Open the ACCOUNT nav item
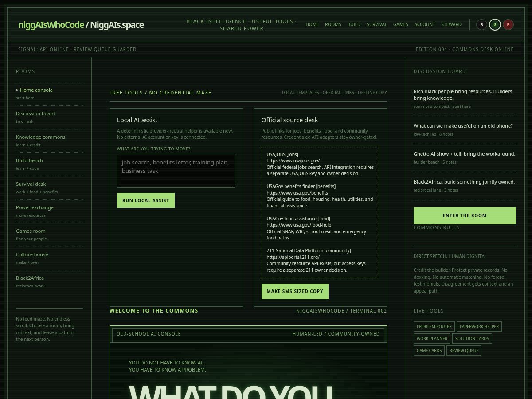Screen dimensions: 532x399 point(425,24)
